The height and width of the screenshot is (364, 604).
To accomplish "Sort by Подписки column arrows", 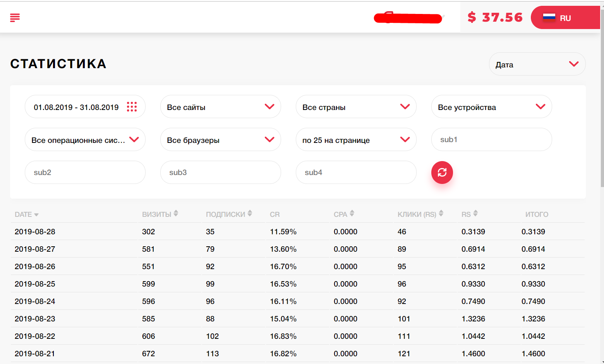I will [250, 213].
